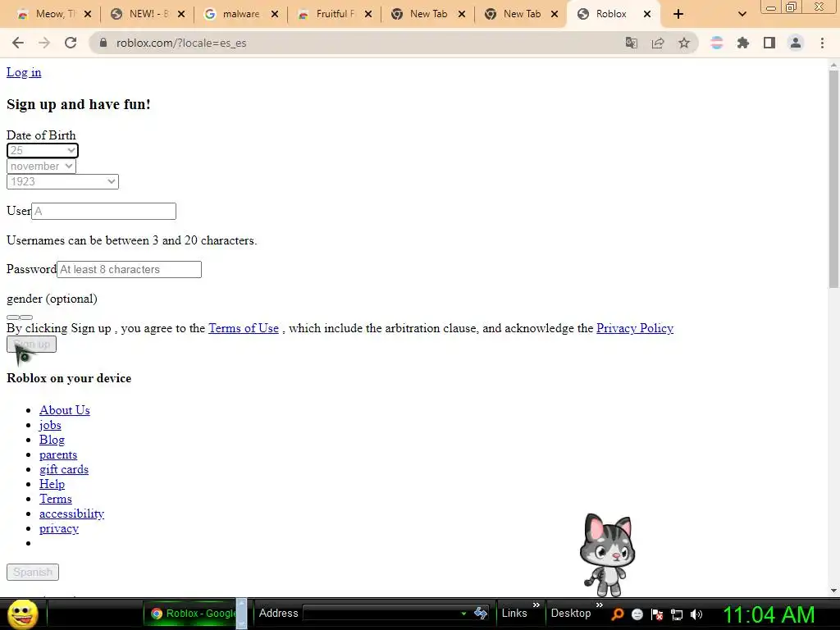Open the birth day dropdown showing 25

43,151
